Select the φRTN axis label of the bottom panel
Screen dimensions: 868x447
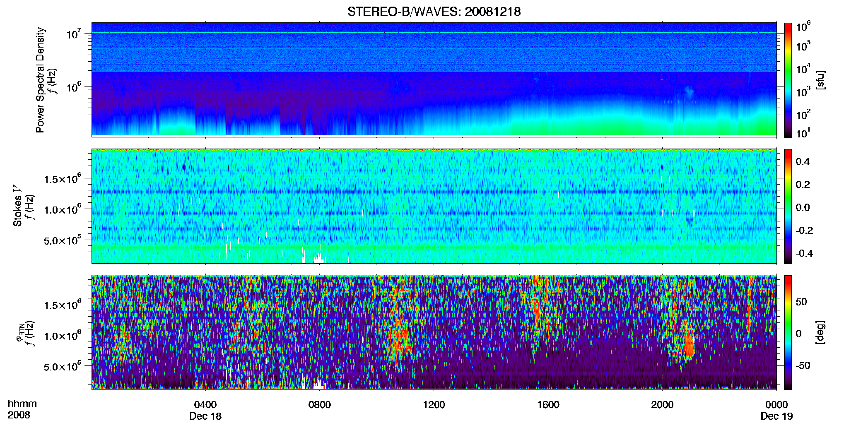(x=19, y=334)
